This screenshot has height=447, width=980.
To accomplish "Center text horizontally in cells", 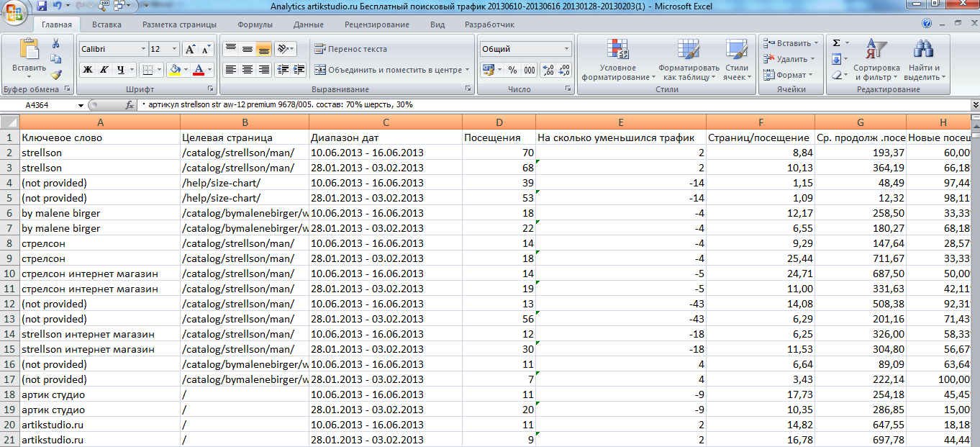I will (247, 70).
